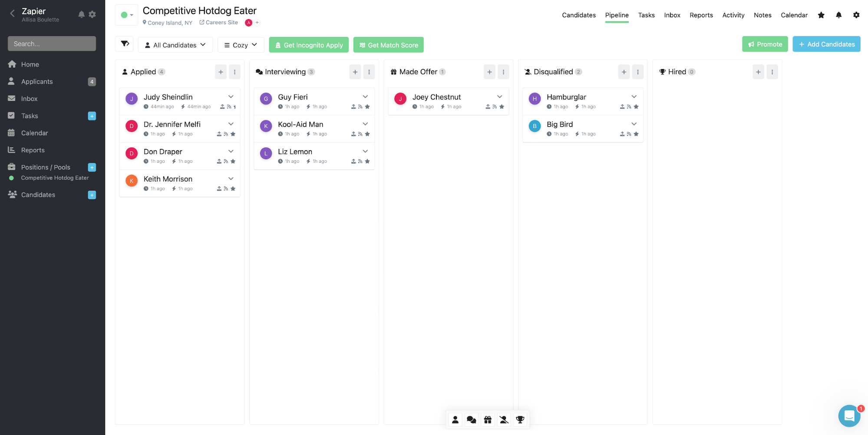Click the upload resume icon on Judy Sheindlin's card
The height and width of the screenshot is (435, 868).
[x=221, y=106]
